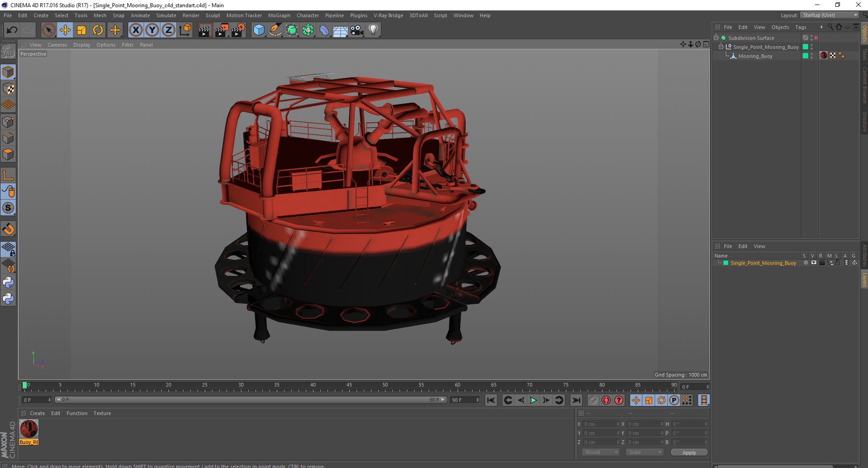Open the Layout dropdown Startup (User)
This screenshot has width=868, height=468.
click(x=830, y=15)
